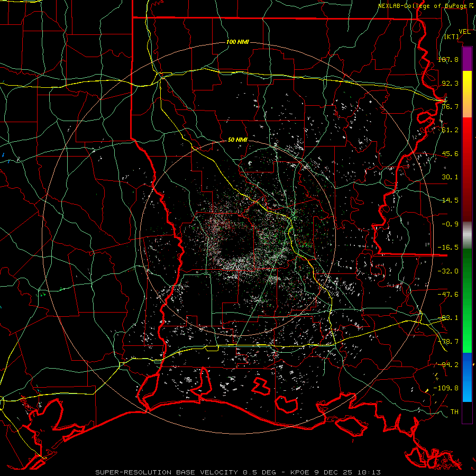Viewport: 476px width, 476px height.
Task: Click the purple segment of the velocity scale
Action: [467, 59]
